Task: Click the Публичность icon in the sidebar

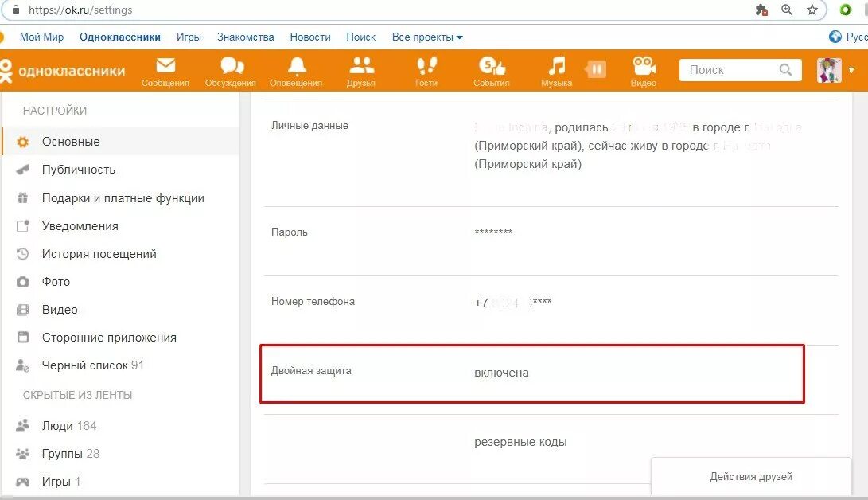Action: (x=23, y=170)
